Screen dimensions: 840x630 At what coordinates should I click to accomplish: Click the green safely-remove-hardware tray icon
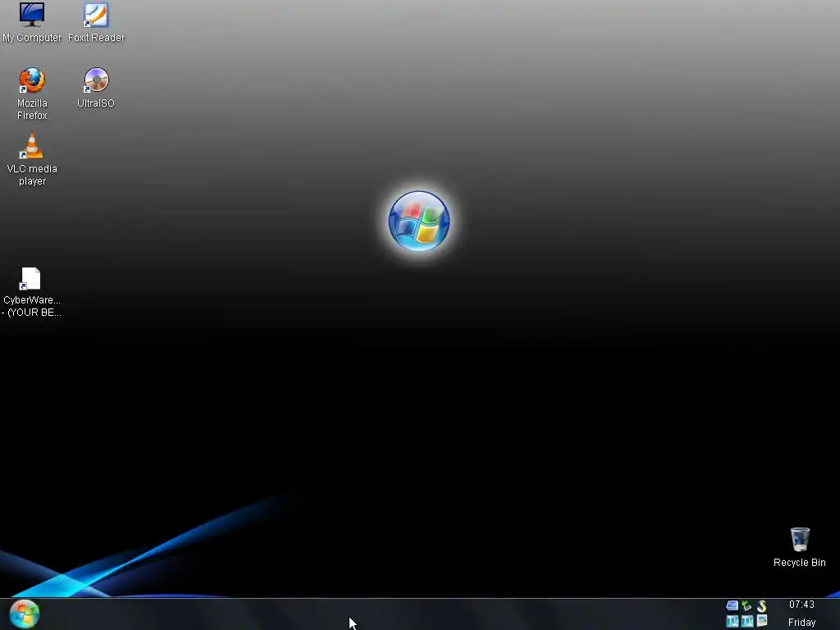coord(746,606)
